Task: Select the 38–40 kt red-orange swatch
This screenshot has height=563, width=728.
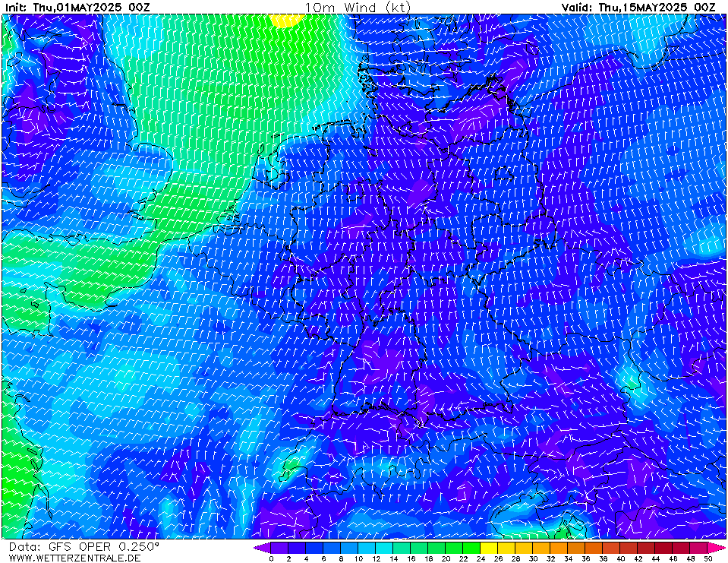Action: [611, 548]
